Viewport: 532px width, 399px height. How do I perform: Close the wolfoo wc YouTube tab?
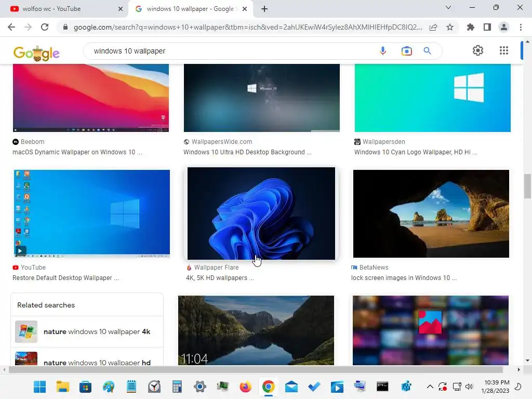[x=121, y=9]
